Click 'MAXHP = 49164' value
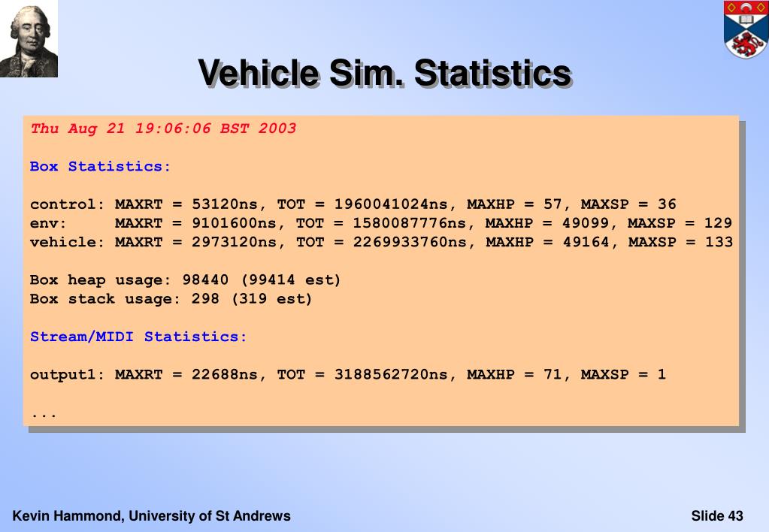Image resolution: width=769 pixels, height=532 pixels. [547, 242]
